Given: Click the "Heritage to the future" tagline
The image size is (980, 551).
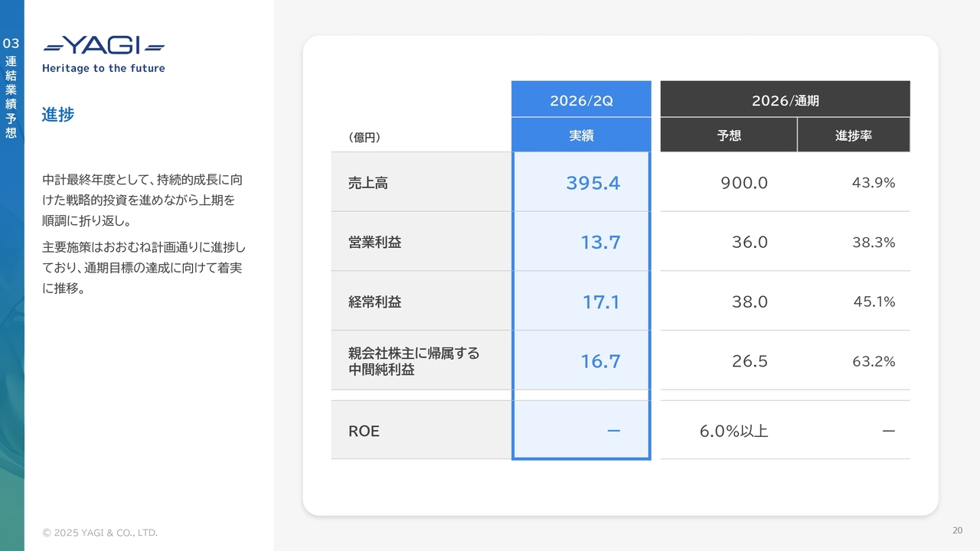Looking at the screenshot, I should [103, 68].
